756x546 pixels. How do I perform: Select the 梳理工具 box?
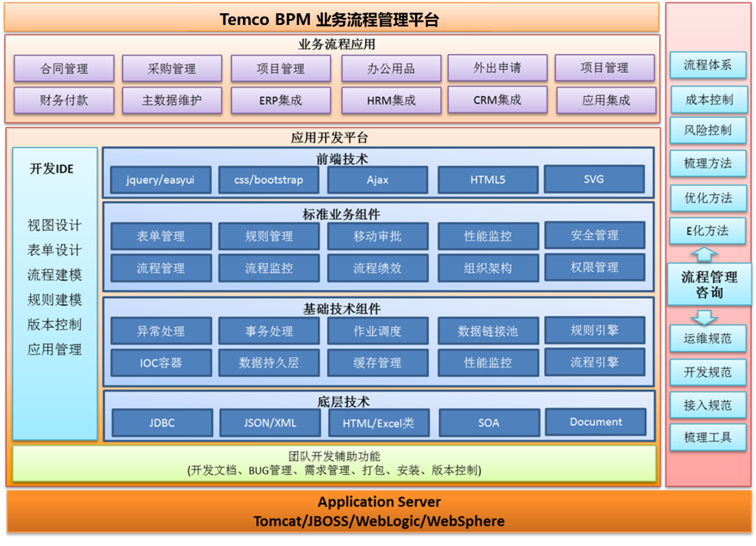click(x=708, y=437)
